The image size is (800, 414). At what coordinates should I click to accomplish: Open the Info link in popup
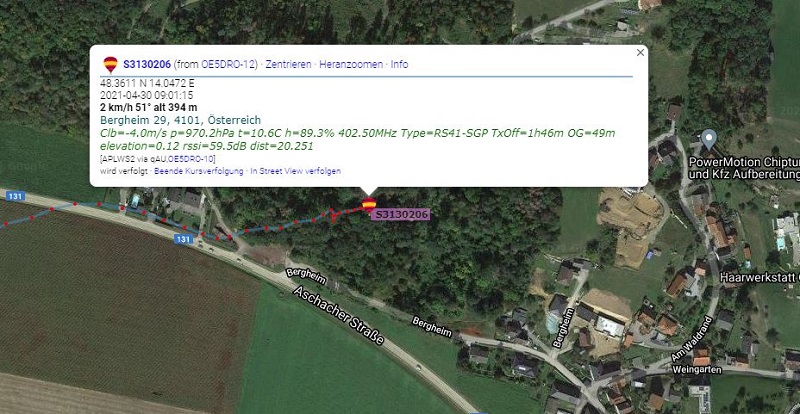399,64
